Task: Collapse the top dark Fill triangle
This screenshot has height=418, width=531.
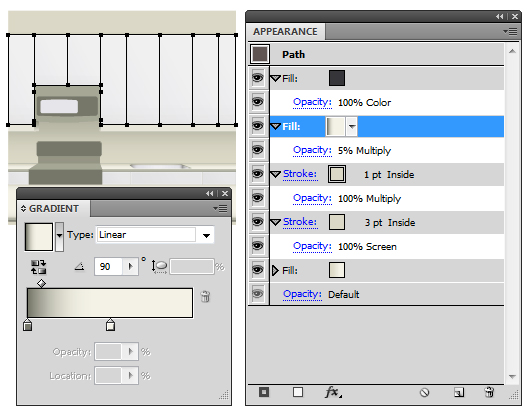Action: point(276,79)
